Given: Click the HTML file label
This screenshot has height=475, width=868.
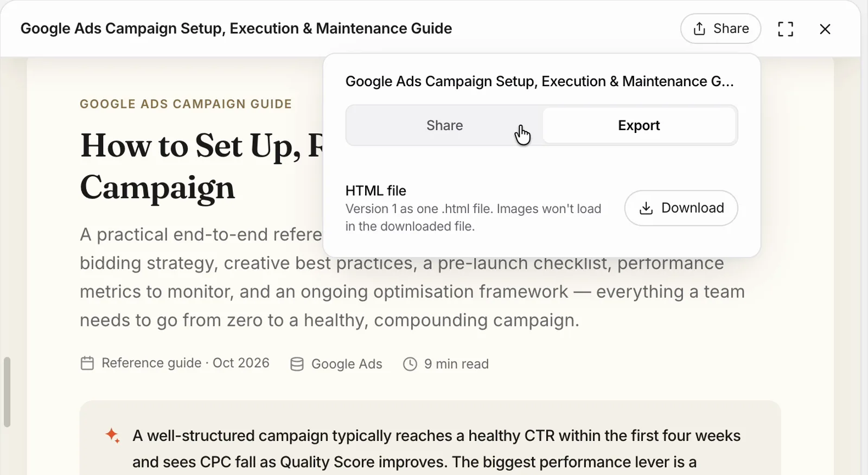Looking at the screenshot, I should (x=376, y=191).
